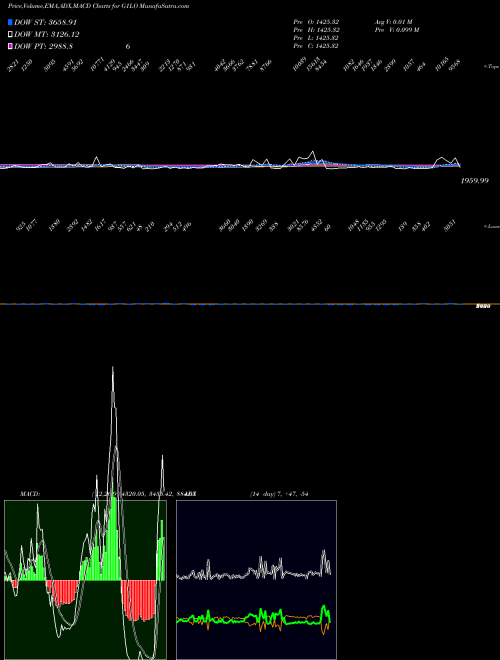Click the horizontal orange volume baseline
Image resolution: width=500 pixels, height=660 pixels.
coord(250,304)
